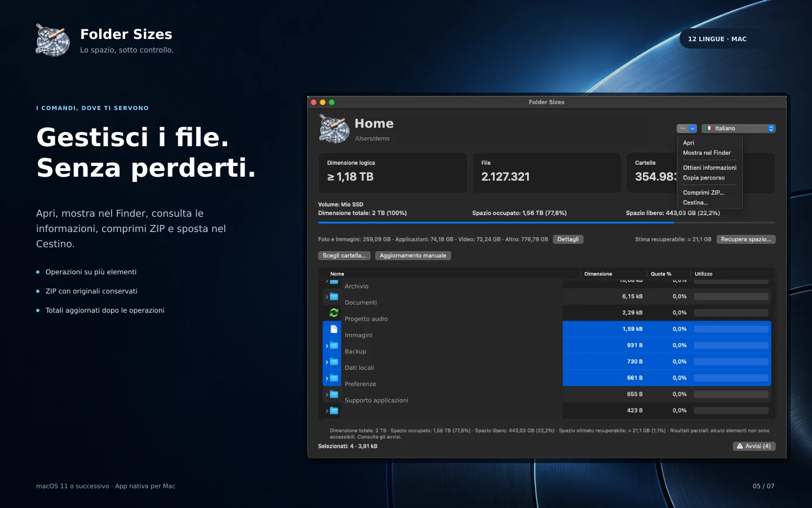Click the Utilizzo bar on the 6,15 kB row

(731, 296)
